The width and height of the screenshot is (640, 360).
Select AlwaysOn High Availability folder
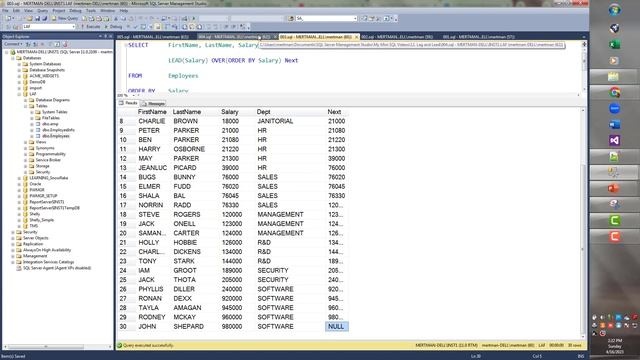tap(47, 250)
